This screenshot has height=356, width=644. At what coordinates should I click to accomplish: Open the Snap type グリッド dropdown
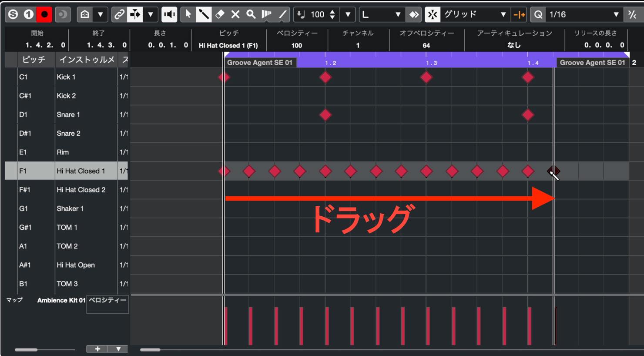[x=475, y=14]
